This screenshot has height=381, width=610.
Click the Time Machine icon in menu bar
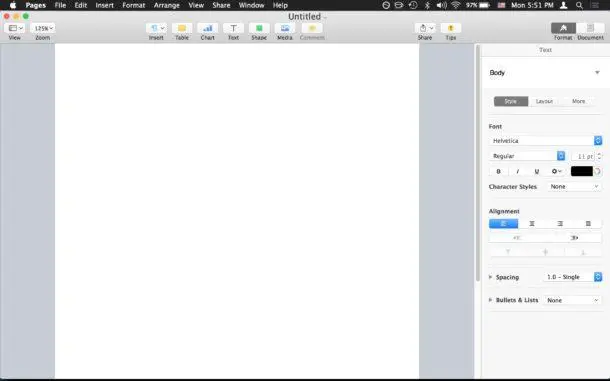click(413, 5)
